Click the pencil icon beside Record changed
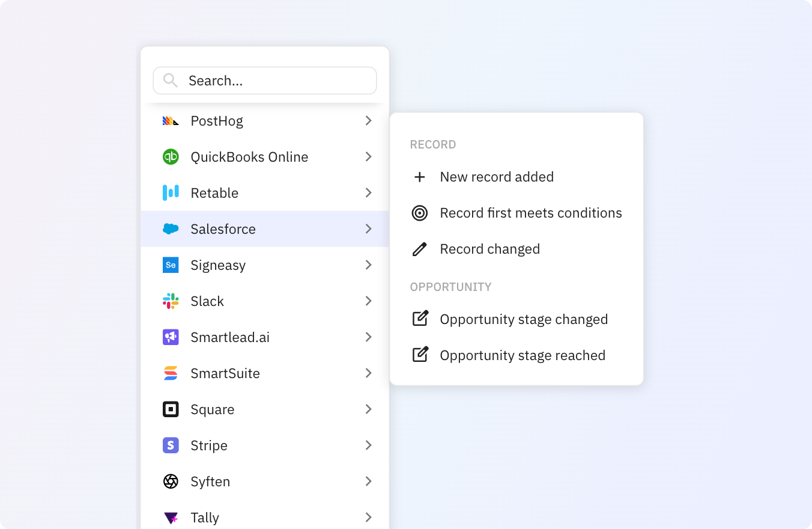The image size is (812, 529). [x=420, y=249]
